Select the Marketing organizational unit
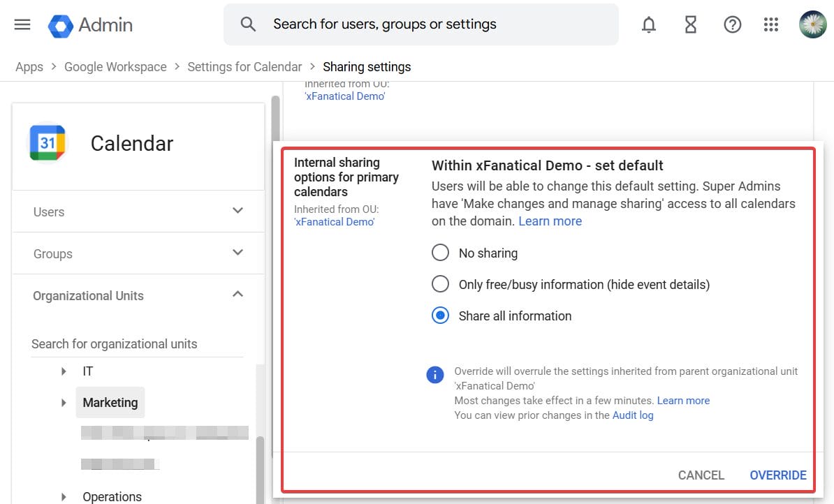Image resolution: width=834 pixels, height=504 pixels. point(110,403)
